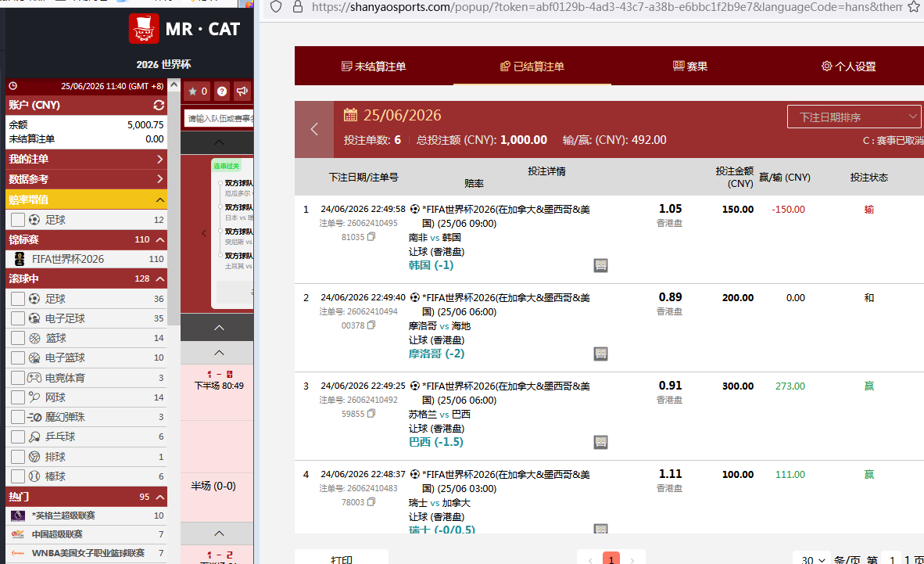Viewport: 924px width, 564px height.
Task: Copy bet number ending 59855
Action: [371, 414]
